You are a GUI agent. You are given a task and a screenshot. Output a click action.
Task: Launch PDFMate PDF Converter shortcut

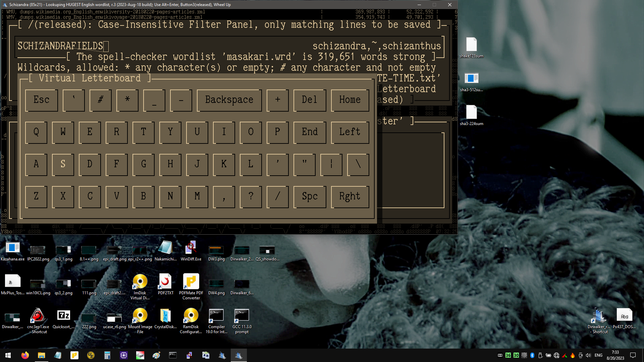pyautogui.click(x=191, y=287)
